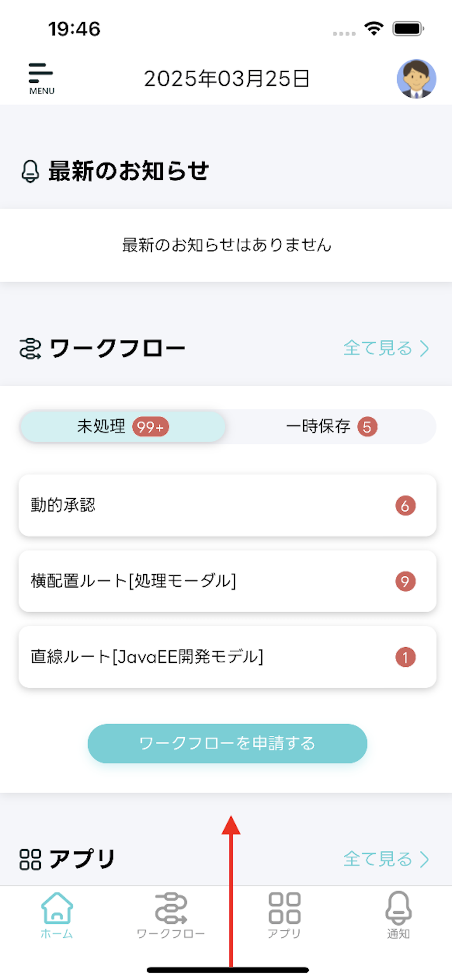Click the workflow icon beside ワークフロー heading

tap(30, 348)
